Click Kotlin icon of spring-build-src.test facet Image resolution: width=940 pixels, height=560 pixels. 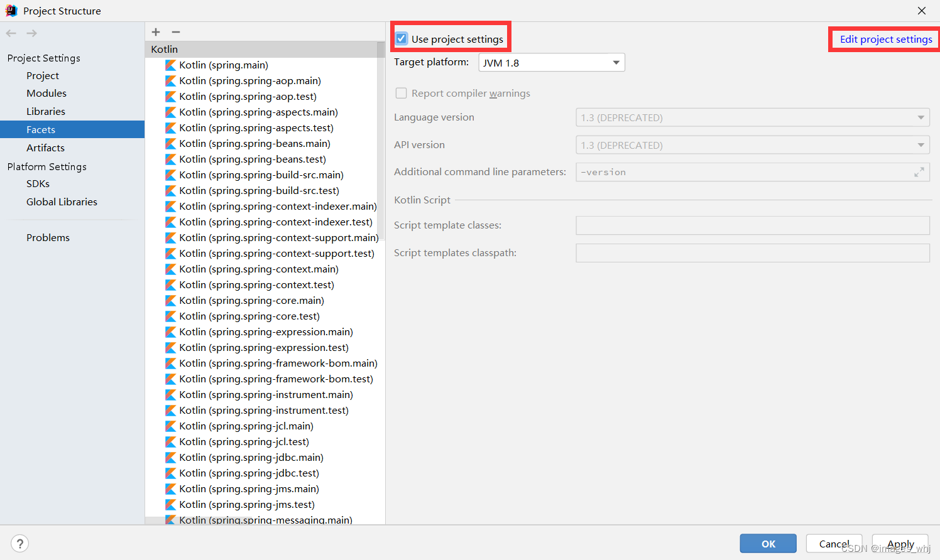pyautogui.click(x=170, y=191)
